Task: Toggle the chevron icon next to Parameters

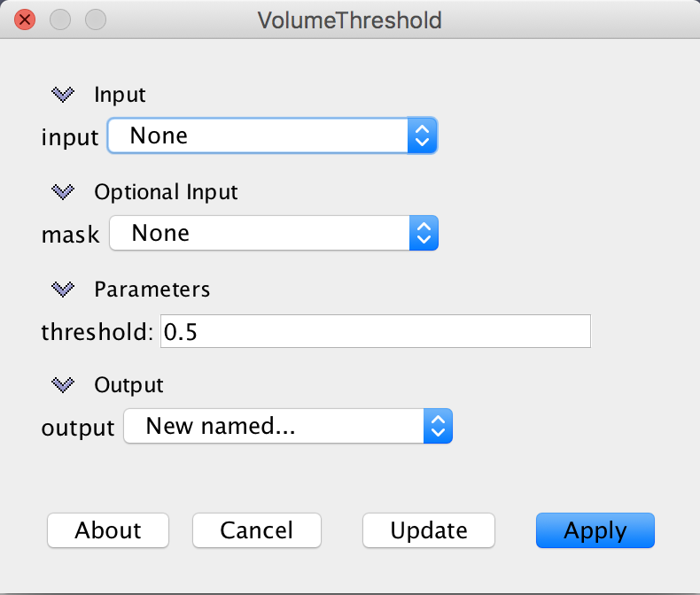Action: click(62, 289)
